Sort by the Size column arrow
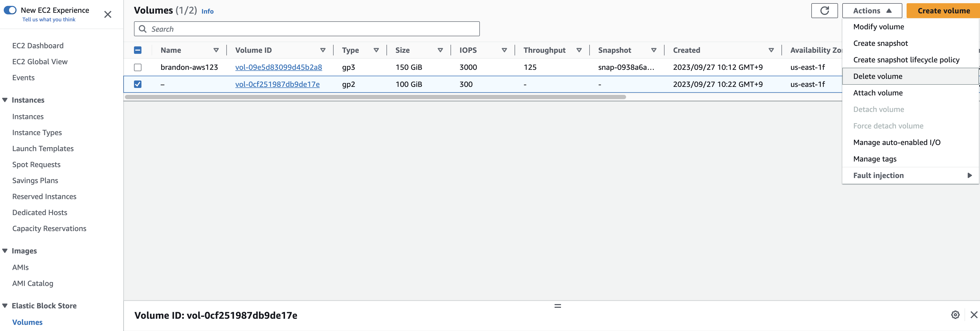Image resolution: width=980 pixels, height=331 pixels. (x=440, y=50)
